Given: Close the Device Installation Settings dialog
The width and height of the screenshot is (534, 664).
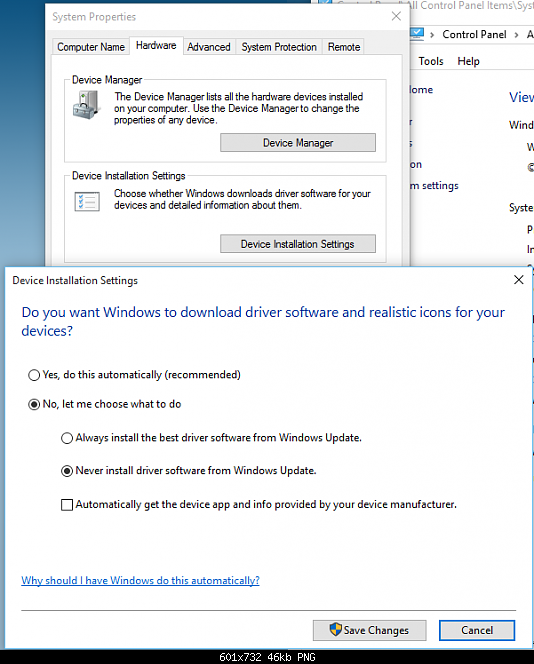Looking at the screenshot, I should 518,280.
